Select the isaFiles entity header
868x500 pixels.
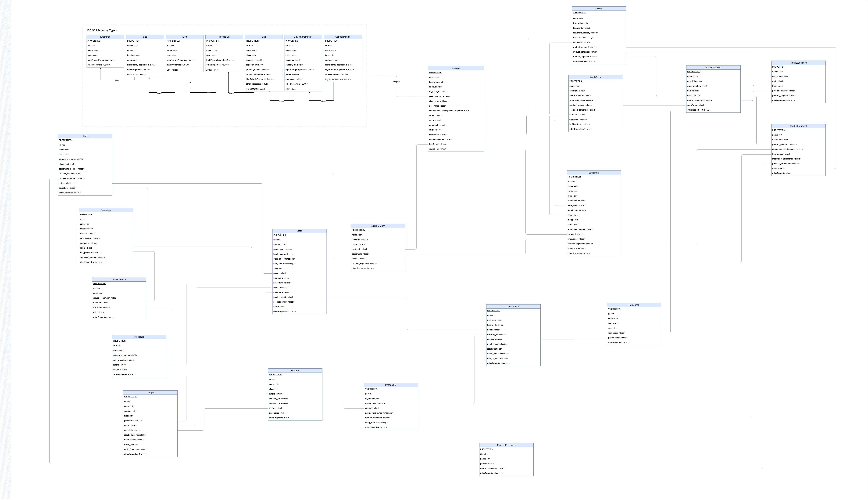tap(598, 9)
